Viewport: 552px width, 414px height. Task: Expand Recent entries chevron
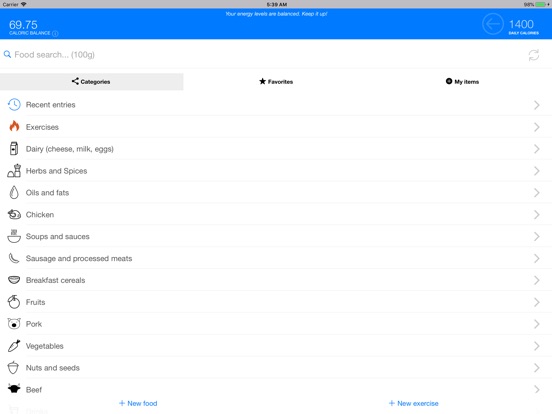point(536,105)
